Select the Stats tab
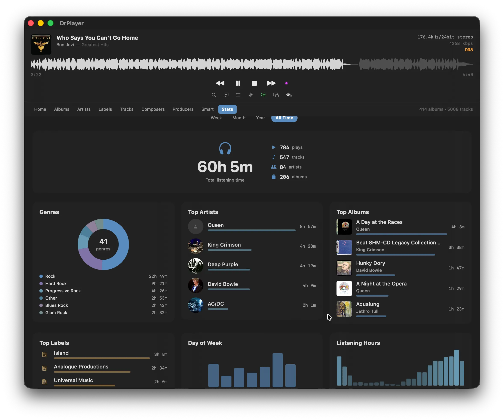The image size is (504, 420). (227, 109)
